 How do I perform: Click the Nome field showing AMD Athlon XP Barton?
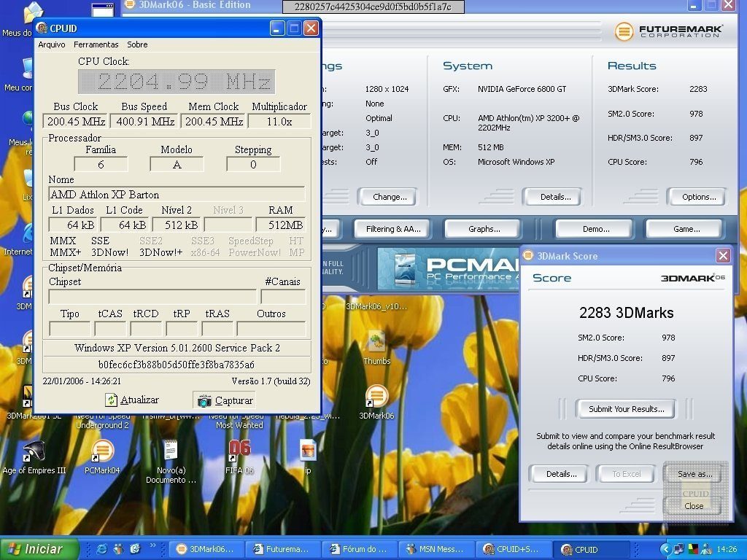[177, 194]
